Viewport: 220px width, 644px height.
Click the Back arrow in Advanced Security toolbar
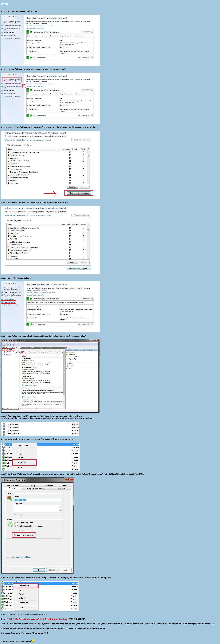[x=3, y=345]
